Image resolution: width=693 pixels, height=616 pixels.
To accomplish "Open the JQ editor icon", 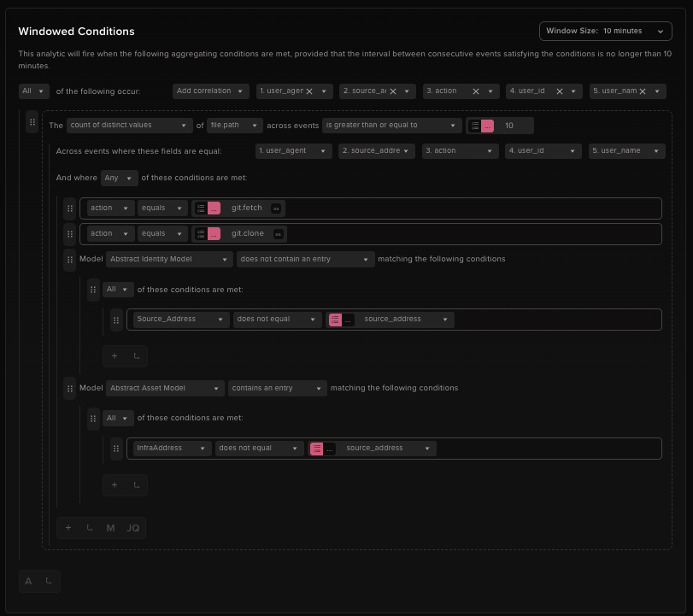I will tap(132, 527).
